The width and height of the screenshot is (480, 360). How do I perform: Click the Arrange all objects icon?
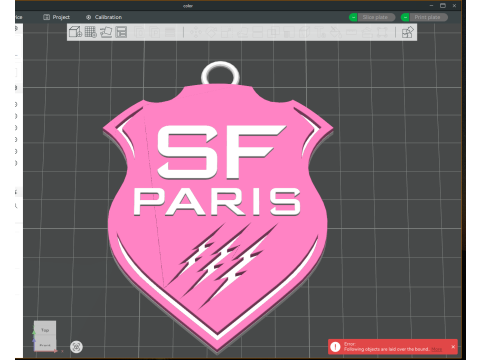coord(121,32)
